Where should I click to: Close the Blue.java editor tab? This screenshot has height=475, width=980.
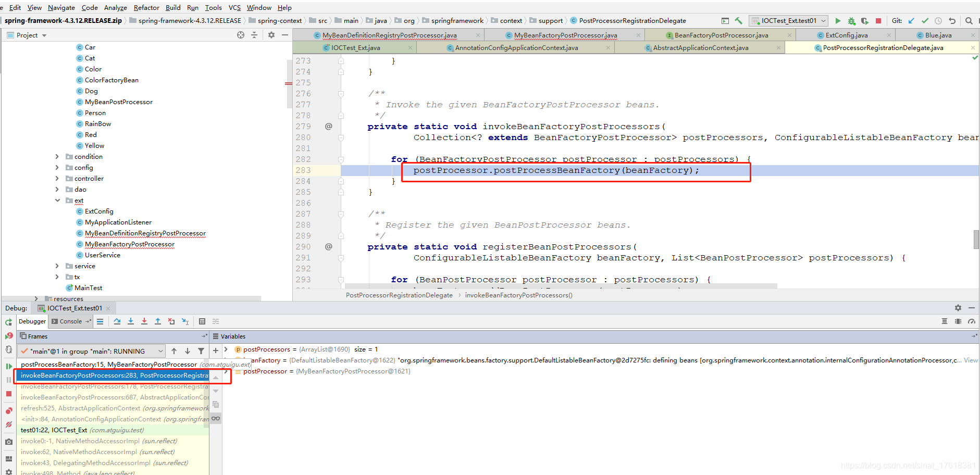point(973,35)
